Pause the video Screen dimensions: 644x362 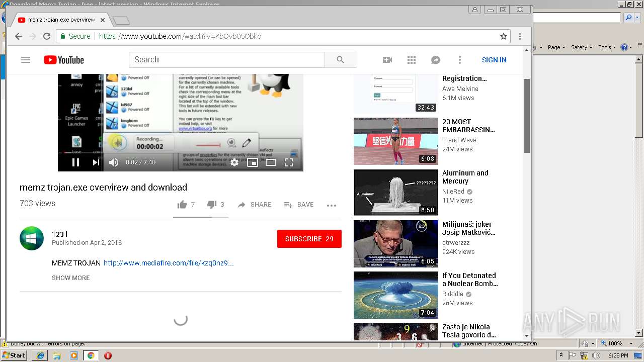point(75,162)
